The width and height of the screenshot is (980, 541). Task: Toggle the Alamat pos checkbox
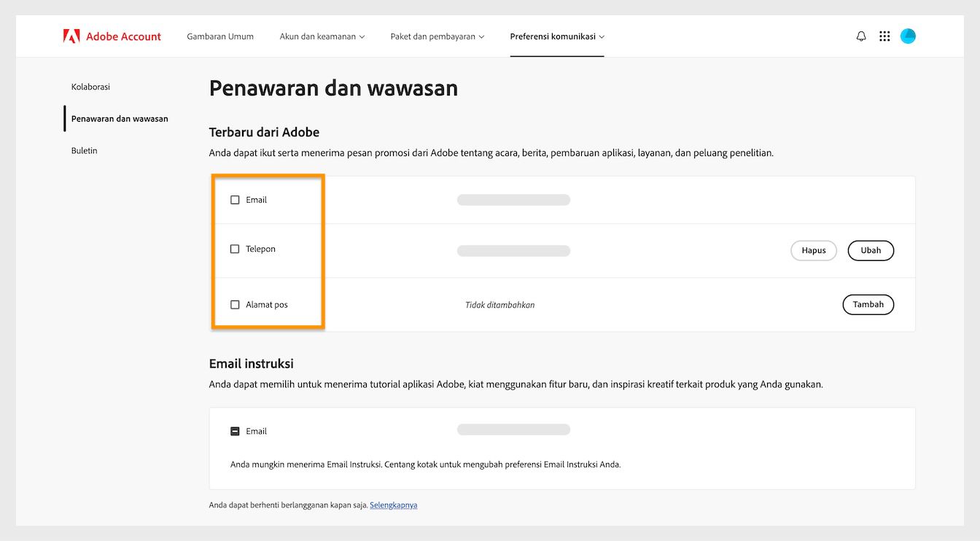pyautogui.click(x=235, y=304)
